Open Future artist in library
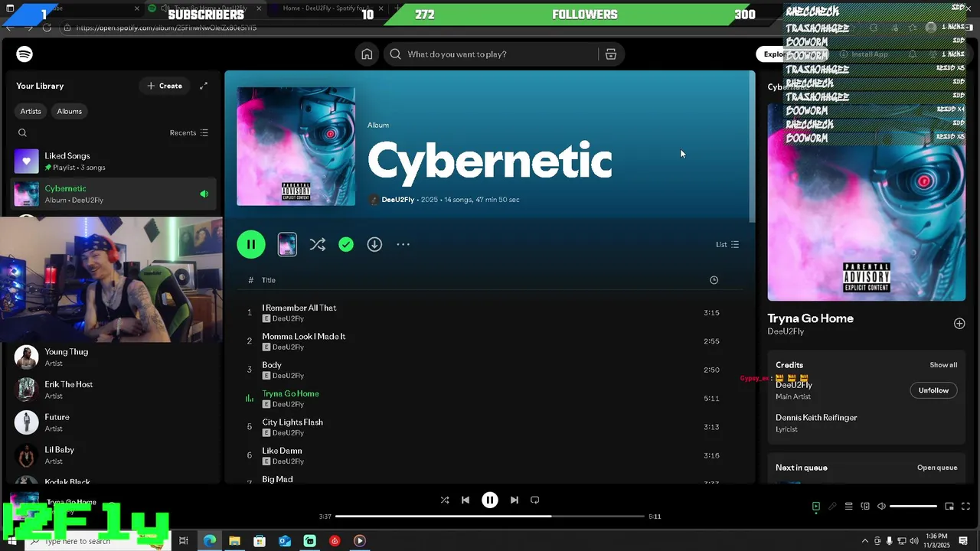The width and height of the screenshot is (980, 551). point(115,422)
